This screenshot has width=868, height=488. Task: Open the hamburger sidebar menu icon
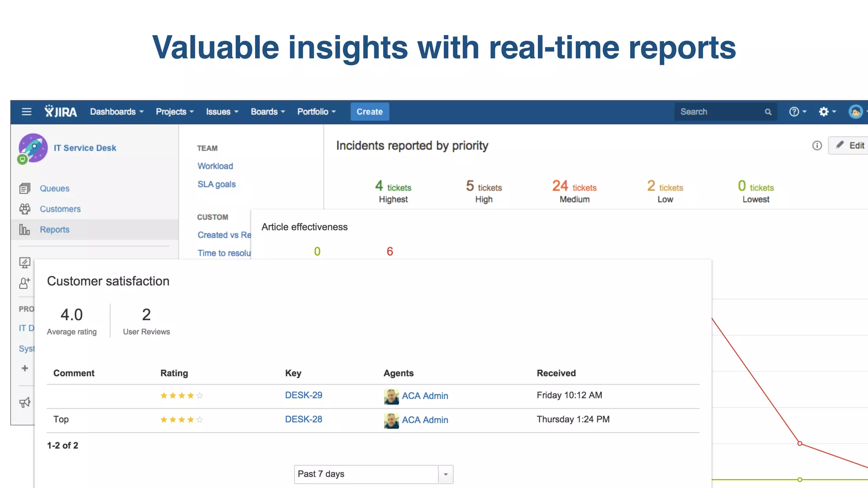26,112
